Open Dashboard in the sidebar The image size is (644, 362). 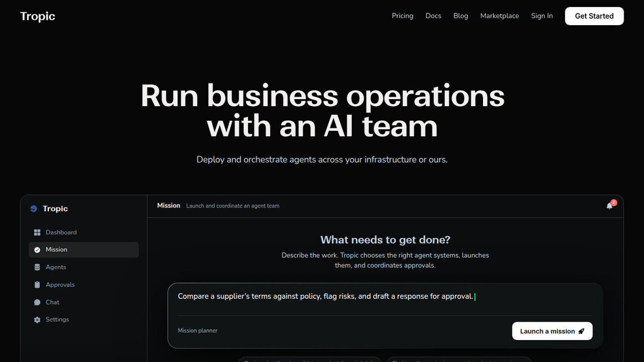(x=84, y=232)
